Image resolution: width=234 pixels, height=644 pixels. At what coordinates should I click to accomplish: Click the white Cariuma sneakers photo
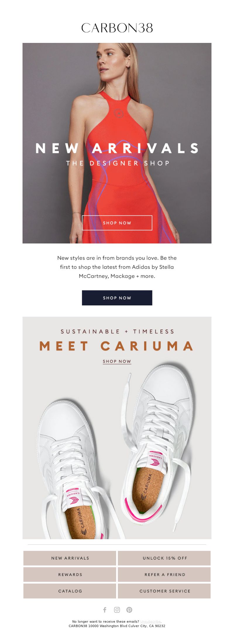(x=117, y=452)
